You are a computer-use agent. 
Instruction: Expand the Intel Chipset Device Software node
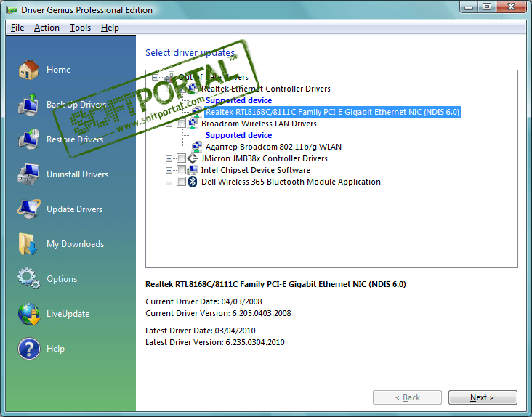pos(169,170)
